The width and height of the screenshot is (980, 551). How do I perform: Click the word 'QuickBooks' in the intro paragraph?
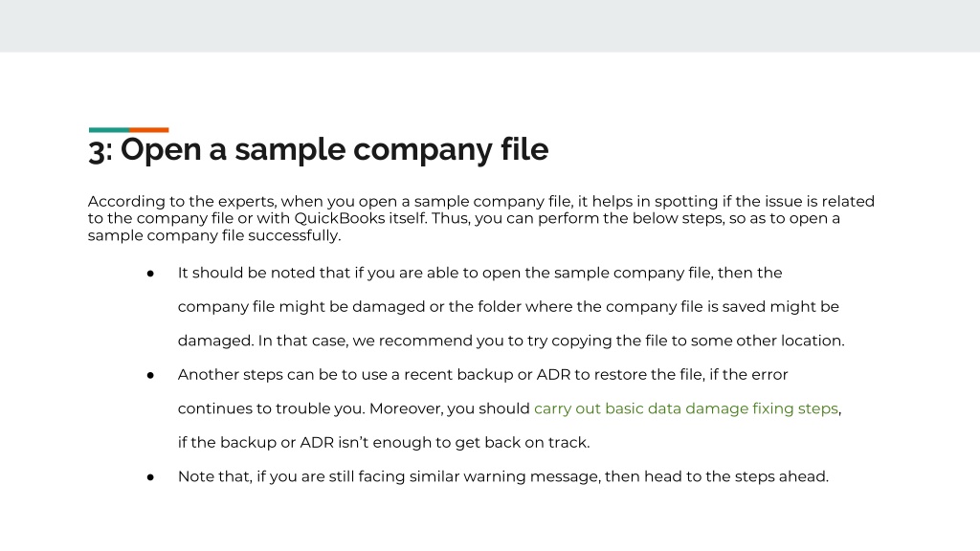tap(340, 219)
